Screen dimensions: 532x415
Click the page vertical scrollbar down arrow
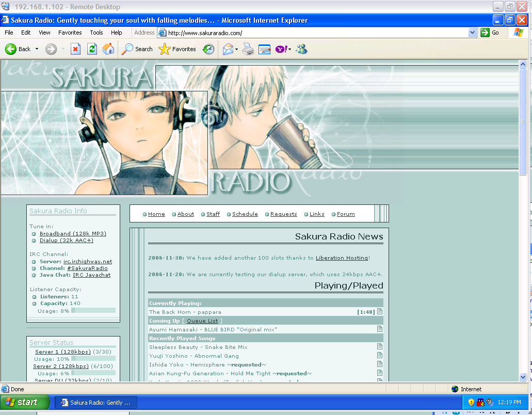(x=523, y=378)
